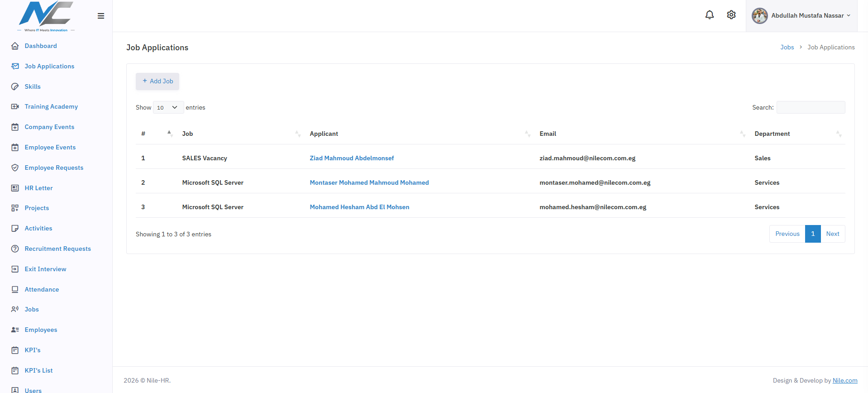Click the Employees people icon
The width and height of the screenshot is (868, 393).
click(x=15, y=330)
